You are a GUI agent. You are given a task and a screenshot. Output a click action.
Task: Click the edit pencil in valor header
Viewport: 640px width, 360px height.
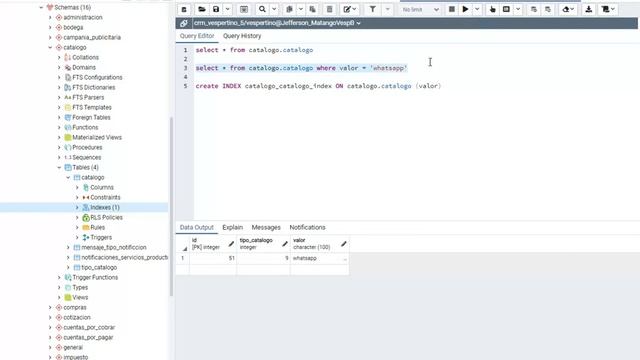pyautogui.click(x=344, y=244)
